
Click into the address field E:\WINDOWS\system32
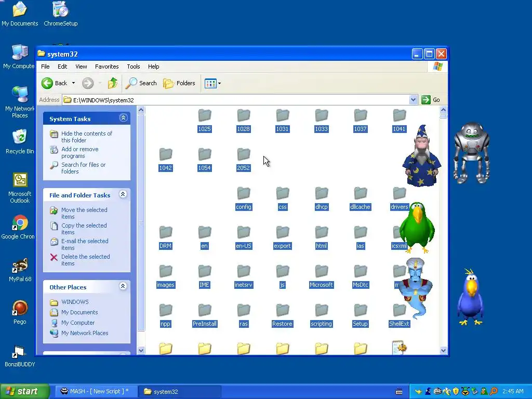pos(236,100)
